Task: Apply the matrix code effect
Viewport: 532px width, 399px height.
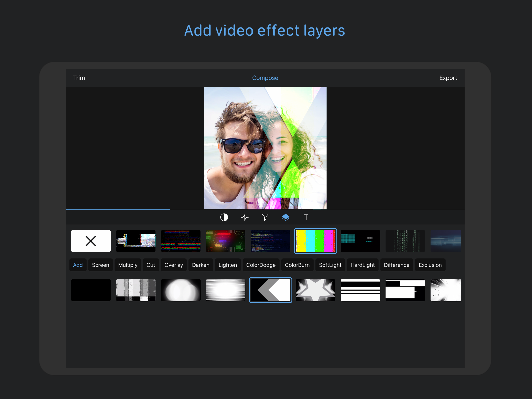Action: coord(405,241)
